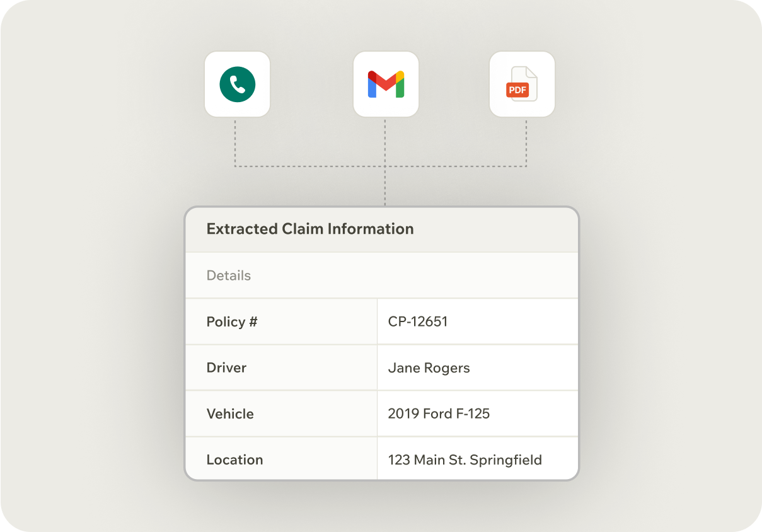
Task: Click horizontal dashed line between Gmail and PDF
Action: 456,166
